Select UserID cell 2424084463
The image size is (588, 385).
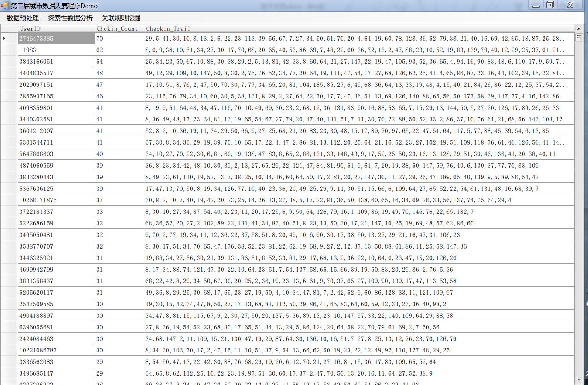coord(56,339)
